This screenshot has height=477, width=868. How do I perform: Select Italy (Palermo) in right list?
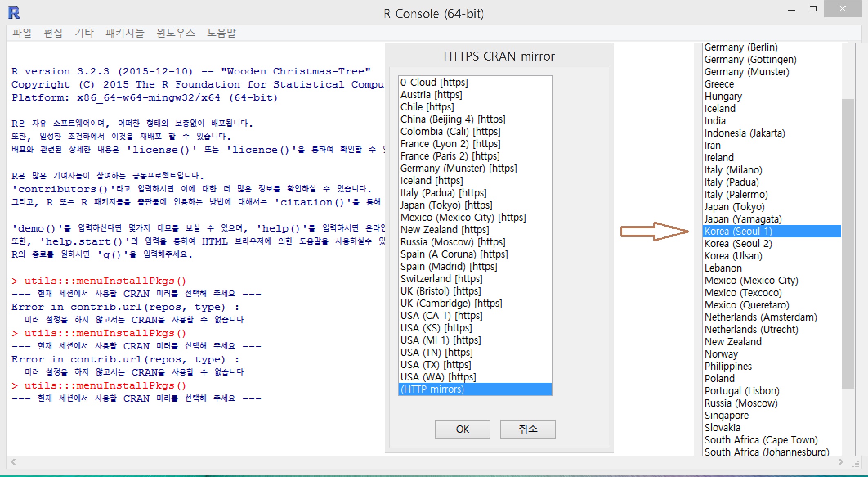click(x=772, y=194)
